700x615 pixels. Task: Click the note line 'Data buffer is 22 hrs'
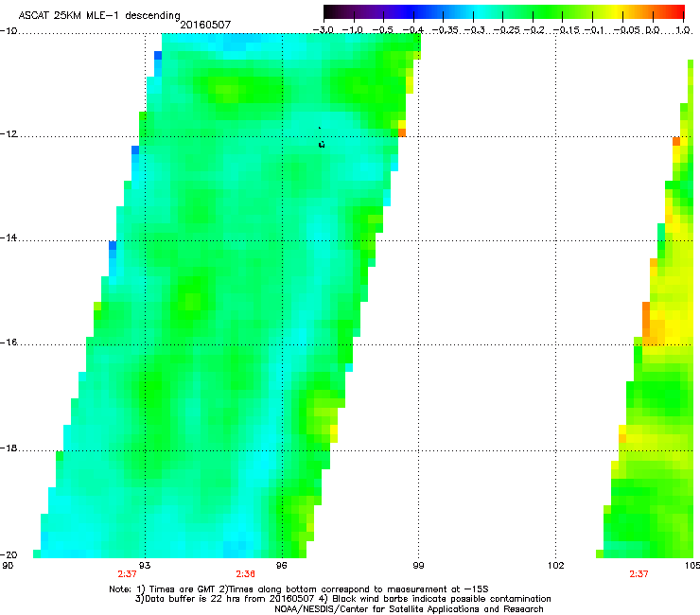(x=342, y=599)
